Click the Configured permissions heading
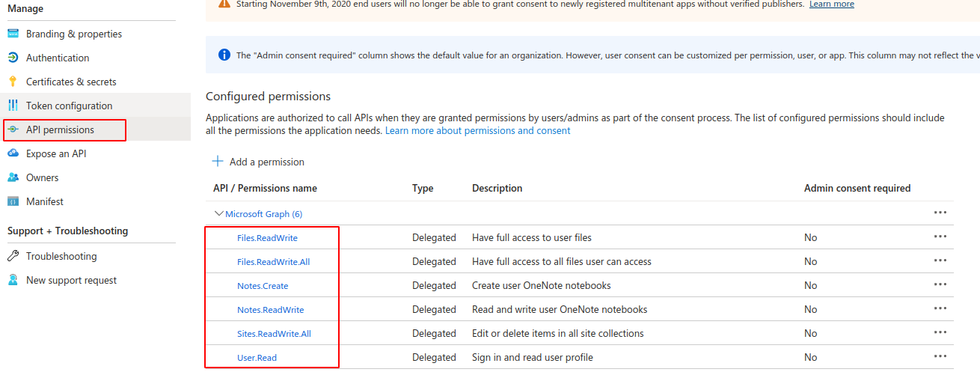Image resolution: width=980 pixels, height=387 pixels. pos(268,96)
